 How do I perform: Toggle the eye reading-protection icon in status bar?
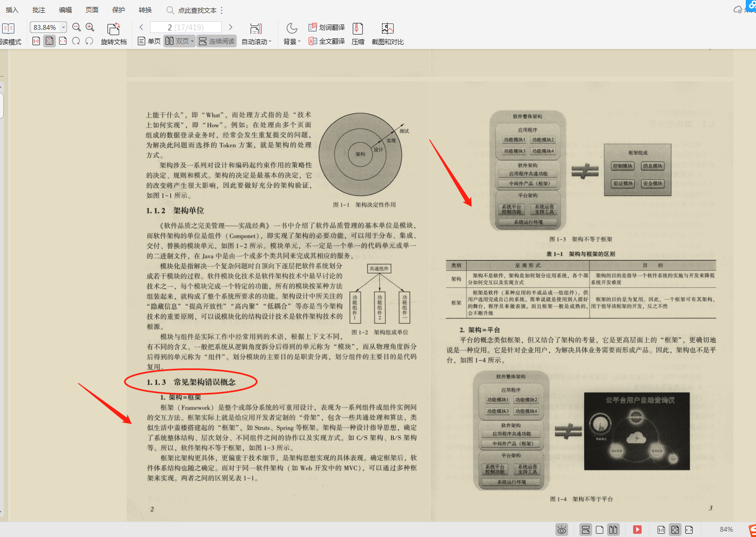[x=561, y=529]
